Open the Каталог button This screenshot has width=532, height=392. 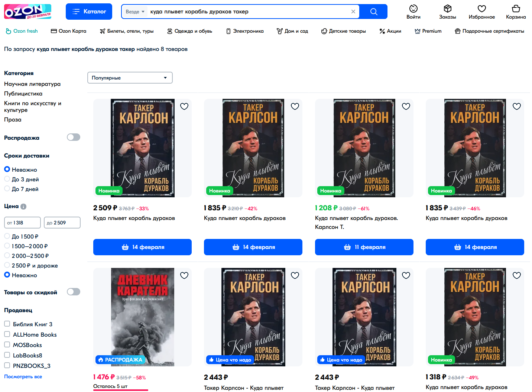tap(89, 12)
